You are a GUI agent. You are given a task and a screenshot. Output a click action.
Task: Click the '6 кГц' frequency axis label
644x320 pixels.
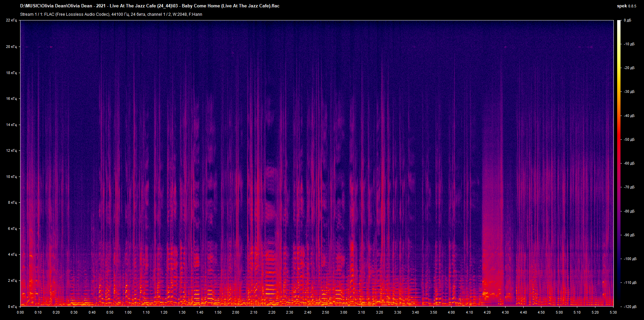[12, 229]
